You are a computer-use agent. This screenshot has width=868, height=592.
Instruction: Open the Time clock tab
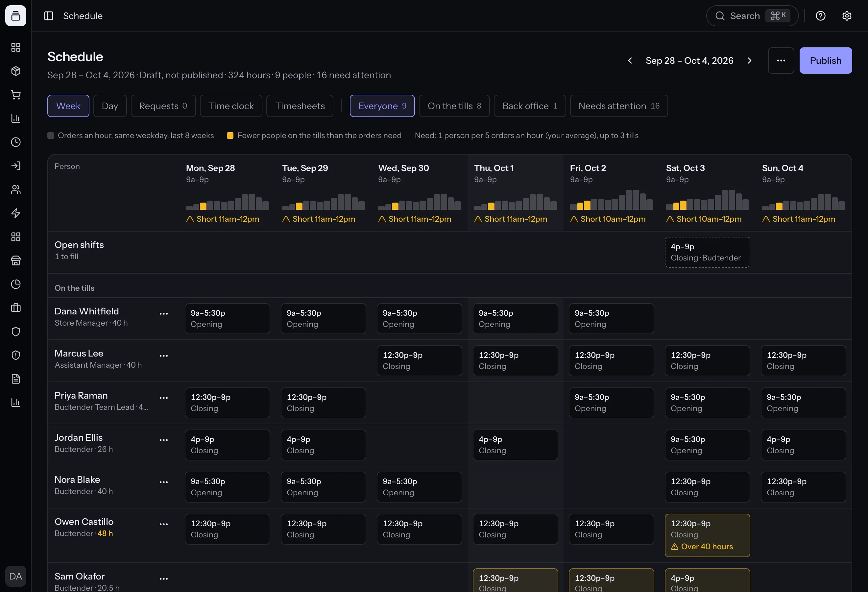click(x=231, y=106)
